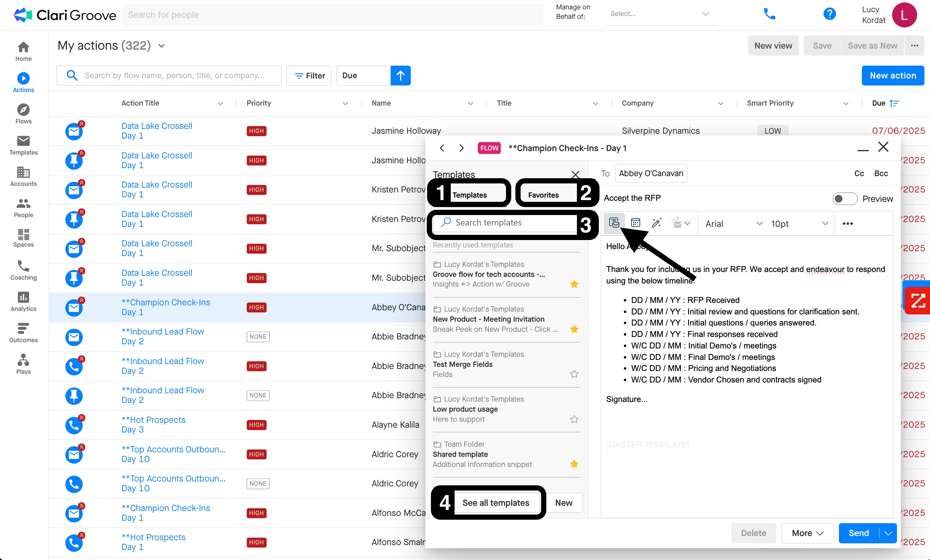This screenshot has height=560, width=930.
Task: Switch to the Favorites tab
Action: [543, 195]
